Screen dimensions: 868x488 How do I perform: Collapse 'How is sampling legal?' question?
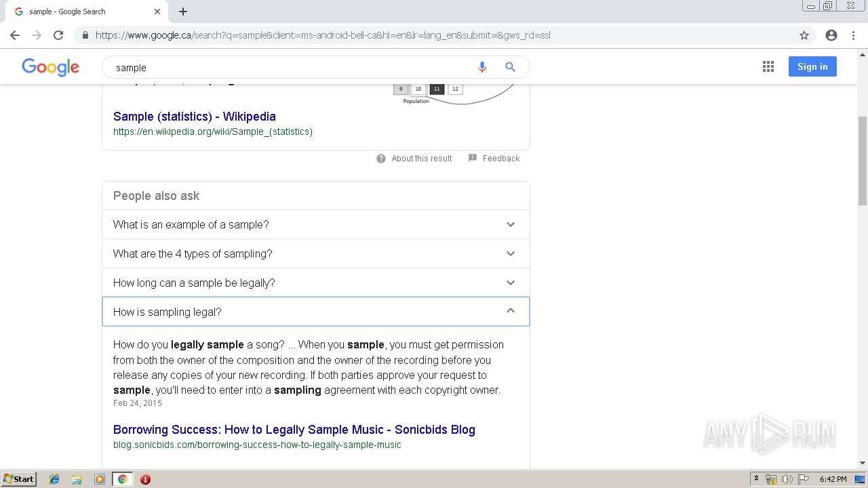(316, 312)
